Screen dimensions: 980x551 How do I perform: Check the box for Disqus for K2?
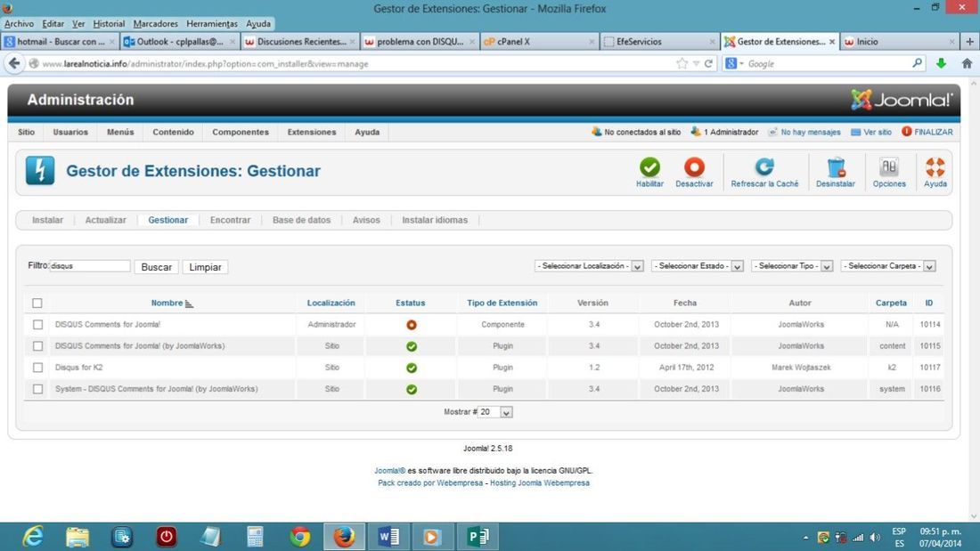(37, 368)
